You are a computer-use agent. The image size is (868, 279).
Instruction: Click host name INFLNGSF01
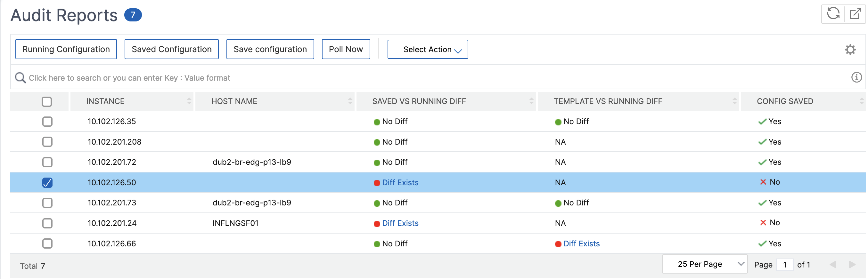point(235,223)
